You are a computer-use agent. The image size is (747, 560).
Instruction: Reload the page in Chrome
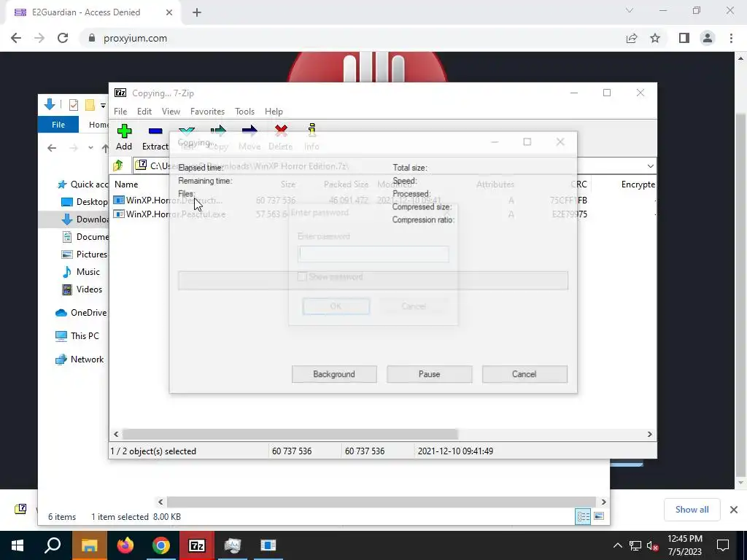63,38
